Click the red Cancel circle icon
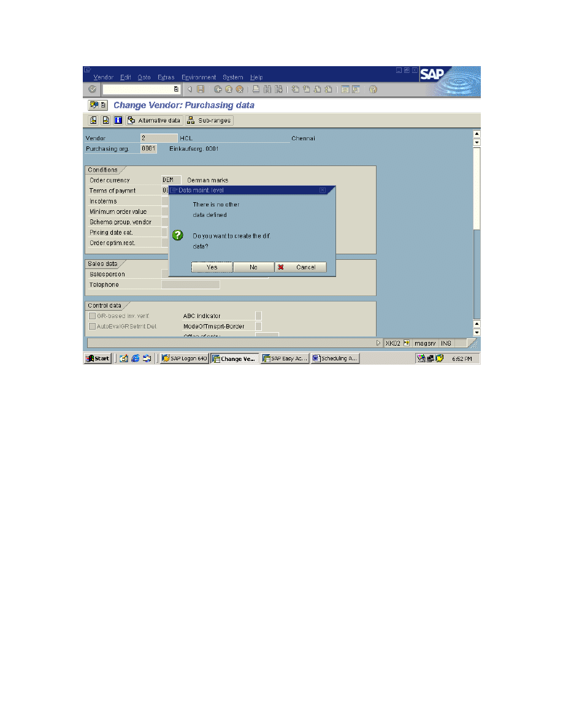This screenshot has height=728, width=563. point(239,89)
